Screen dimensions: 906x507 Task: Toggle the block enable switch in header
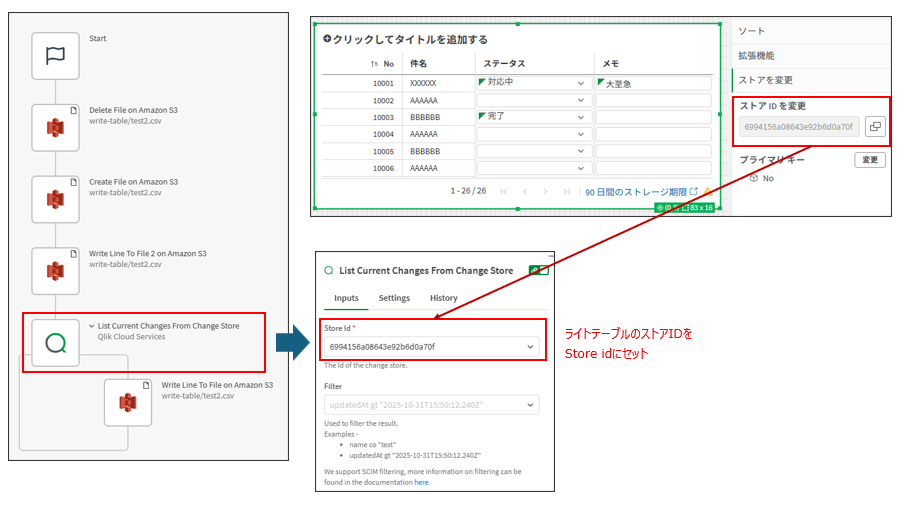[x=539, y=270]
